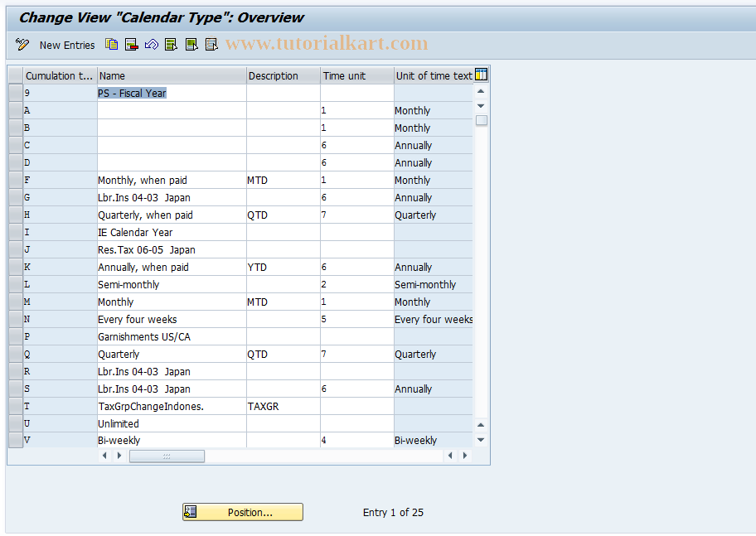This screenshot has width=756, height=536.
Task: Select the row selector for entry V
Action: point(16,440)
